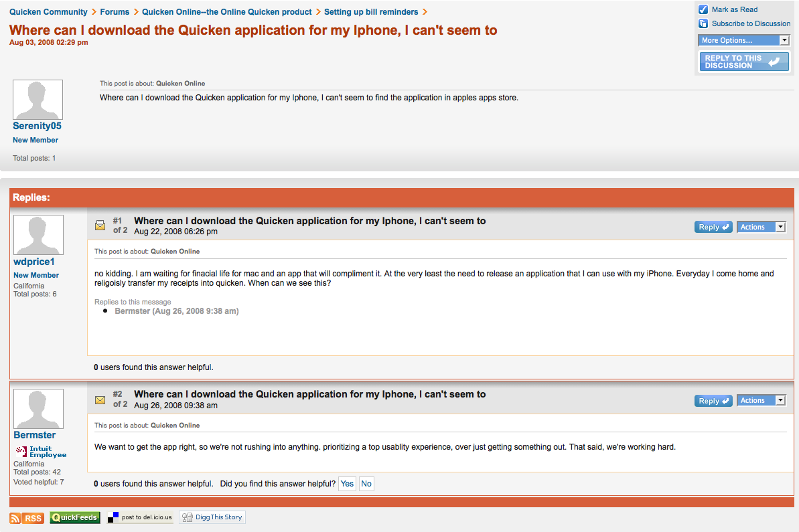
Task: Click the Replies: section header
Action: tap(402, 197)
